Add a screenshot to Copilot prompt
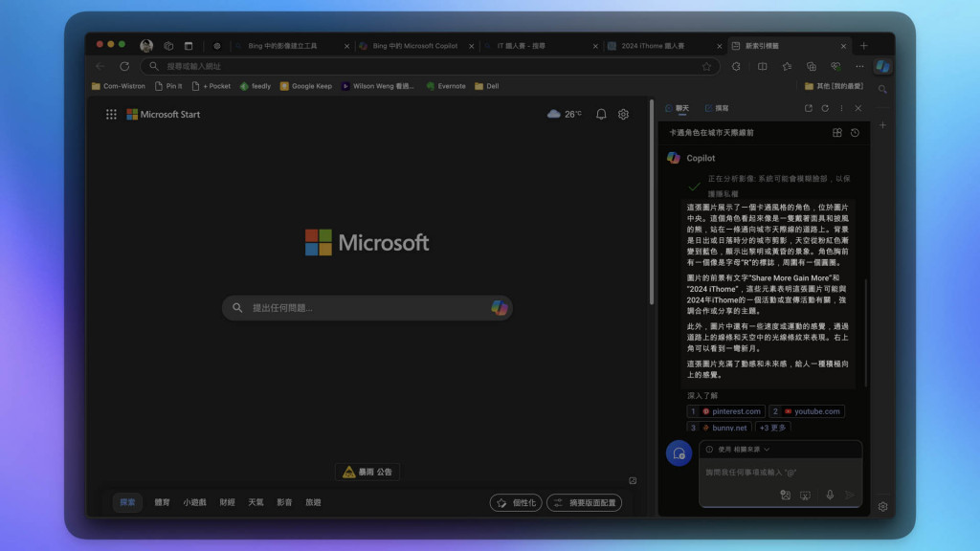 (x=805, y=495)
